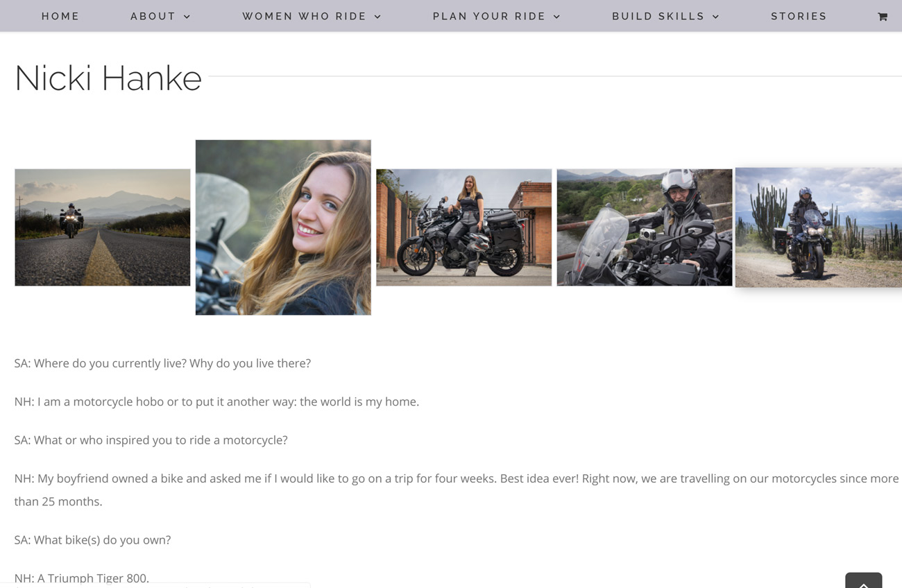The height and width of the screenshot is (588, 902).
Task: Go to the Home page
Action: pos(60,16)
